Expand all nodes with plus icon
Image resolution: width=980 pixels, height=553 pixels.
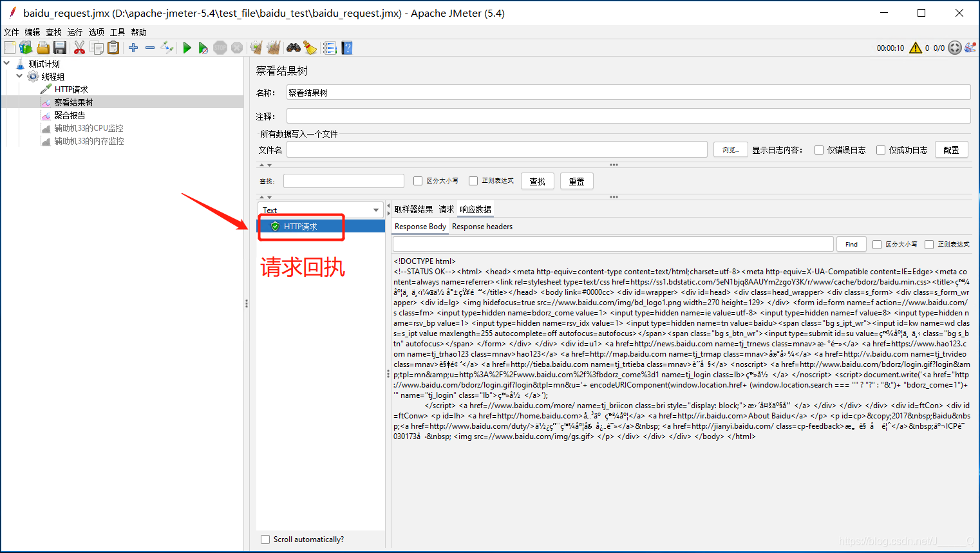pyautogui.click(x=133, y=48)
